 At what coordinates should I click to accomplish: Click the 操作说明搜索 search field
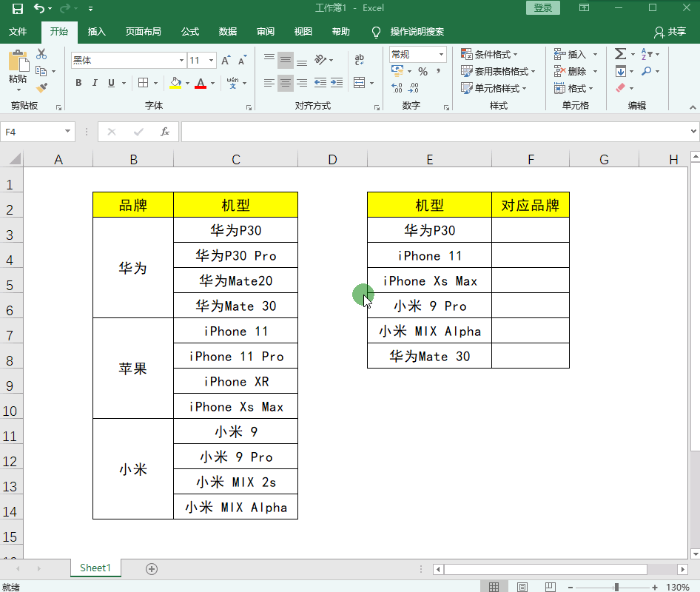(x=417, y=32)
